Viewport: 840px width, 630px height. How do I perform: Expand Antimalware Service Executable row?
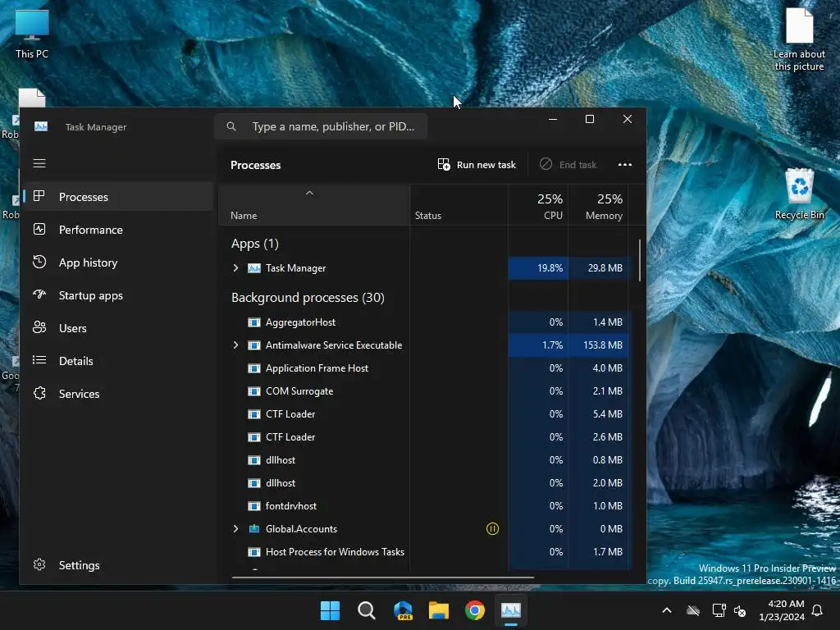coord(235,345)
